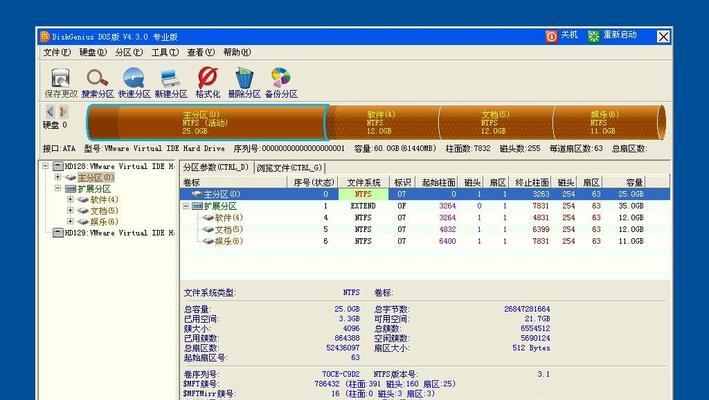Select HD129:VMware Virtual IDE disk in tree
The width and height of the screenshot is (709, 400).
coord(114,233)
